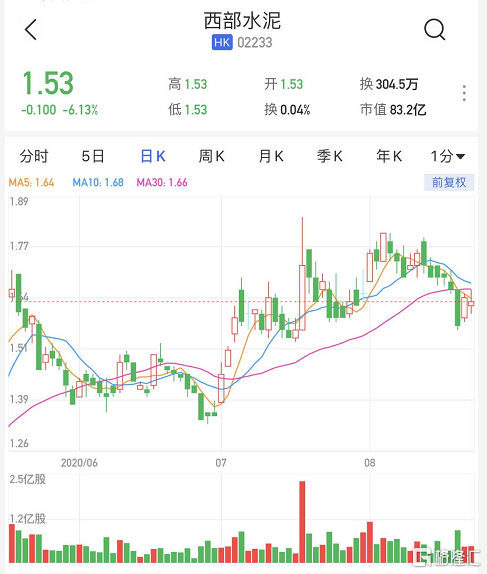This screenshot has height=574, width=487.
Task: Select the 日K tab
Action: [153, 156]
